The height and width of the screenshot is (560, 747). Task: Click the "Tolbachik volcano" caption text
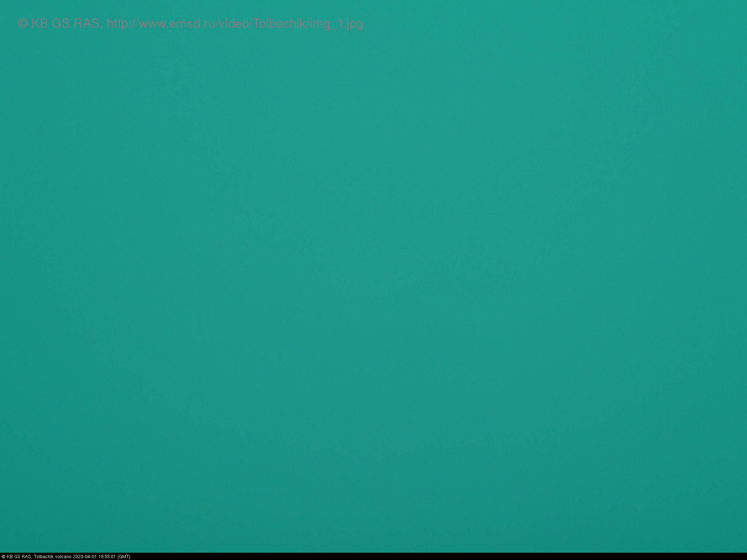coord(53,556)
